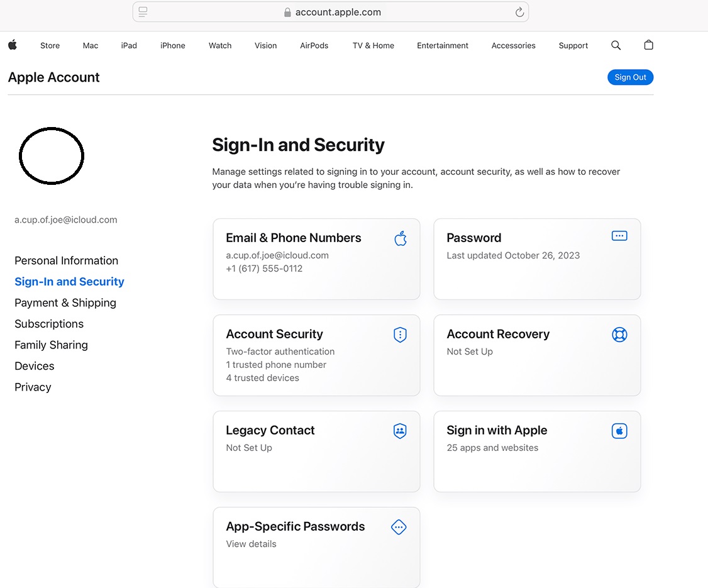Click the Sign Out button
The height and width of the screenshot is (588, 708).
630,77
